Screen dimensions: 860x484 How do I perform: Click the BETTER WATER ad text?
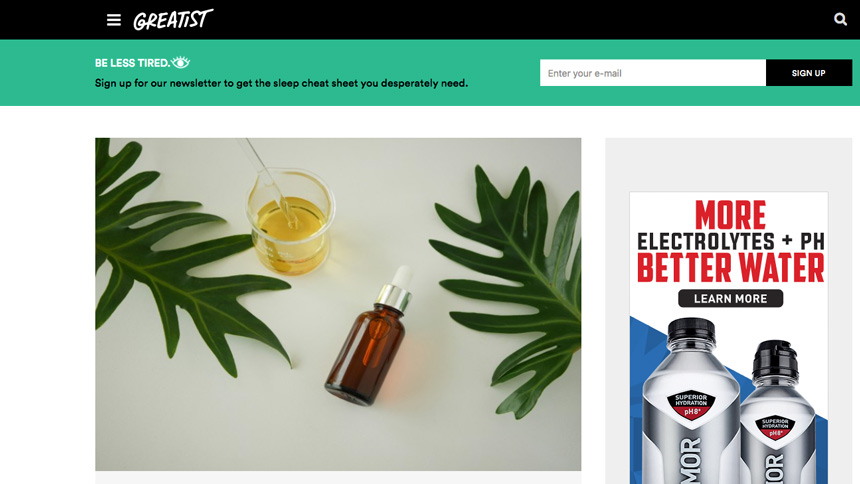point(730,268)
